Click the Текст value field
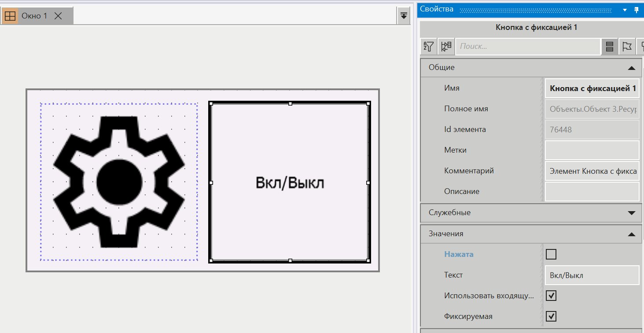Image resolution: width=644 pixels, height=333 pixels. (x=592, y=275)
